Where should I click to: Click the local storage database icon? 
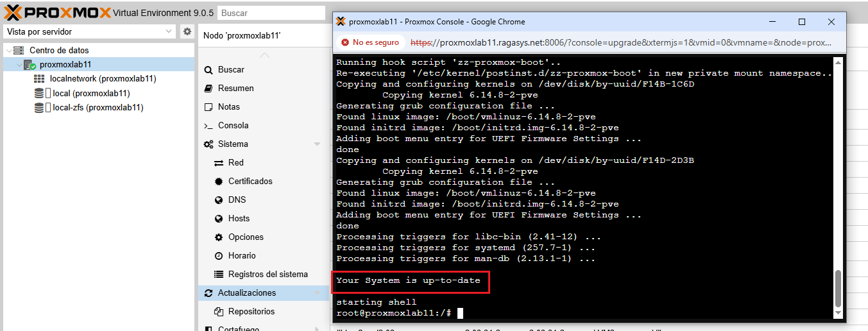click(39, 93)
